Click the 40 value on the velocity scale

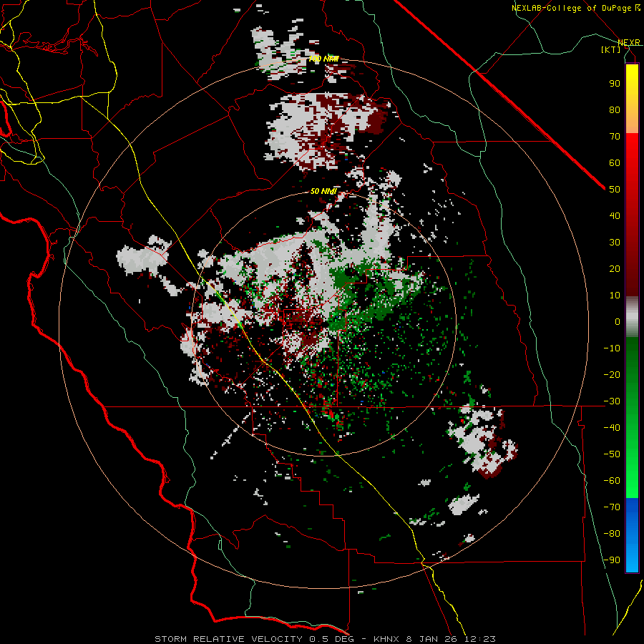click(615, 215)
